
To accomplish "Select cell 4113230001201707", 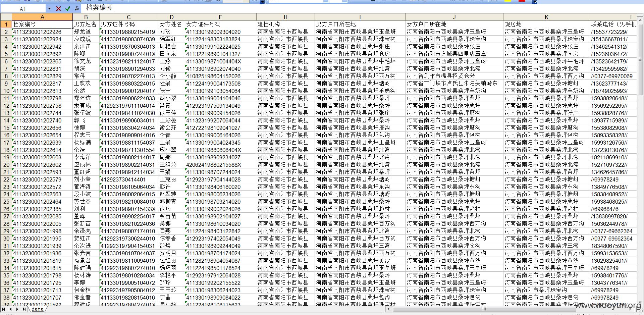I will 42,298.
